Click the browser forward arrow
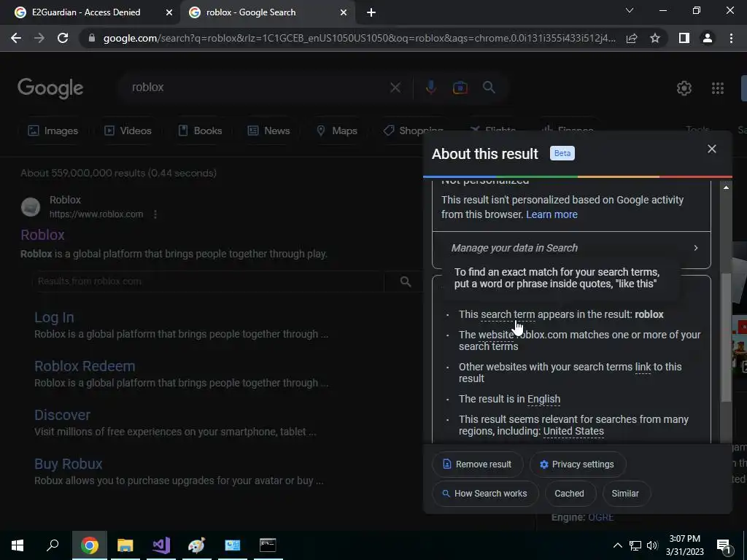Screen dimensions: 747x560 click(39, 38)
